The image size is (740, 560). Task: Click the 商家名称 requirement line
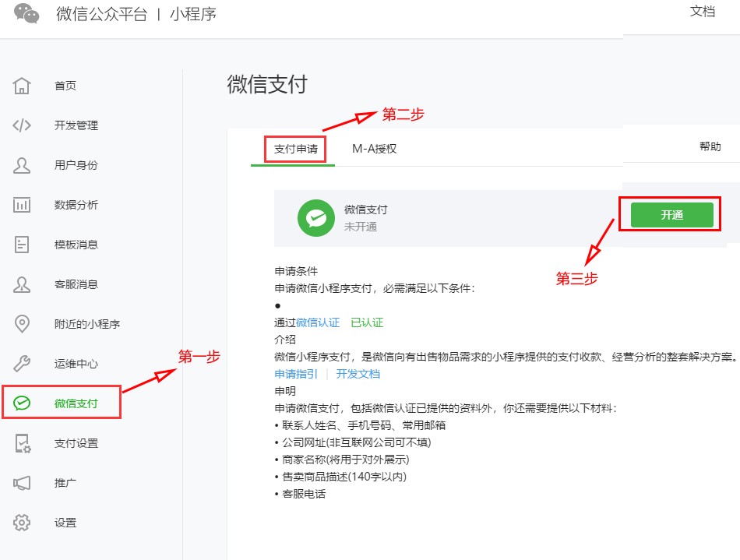(x=342, y=460)
